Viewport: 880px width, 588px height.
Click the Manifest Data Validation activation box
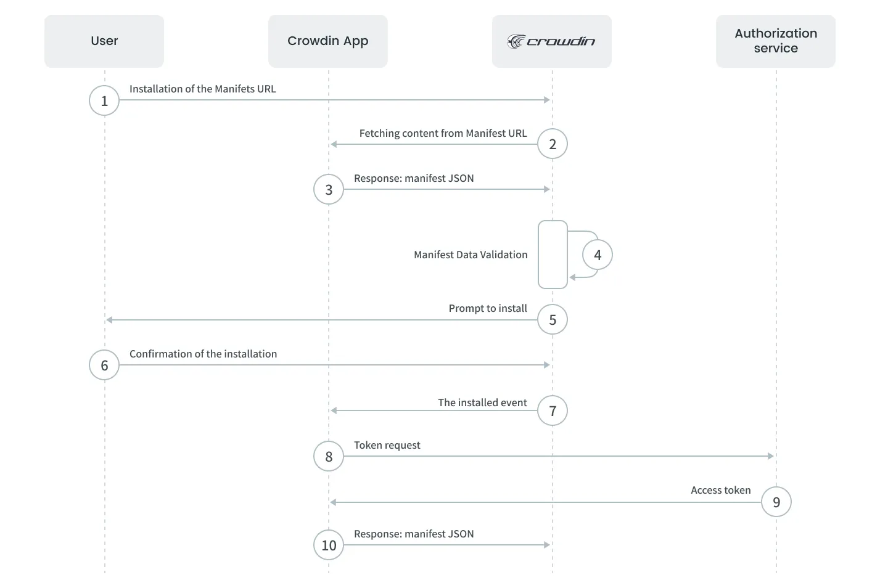[x=553, y=255]
